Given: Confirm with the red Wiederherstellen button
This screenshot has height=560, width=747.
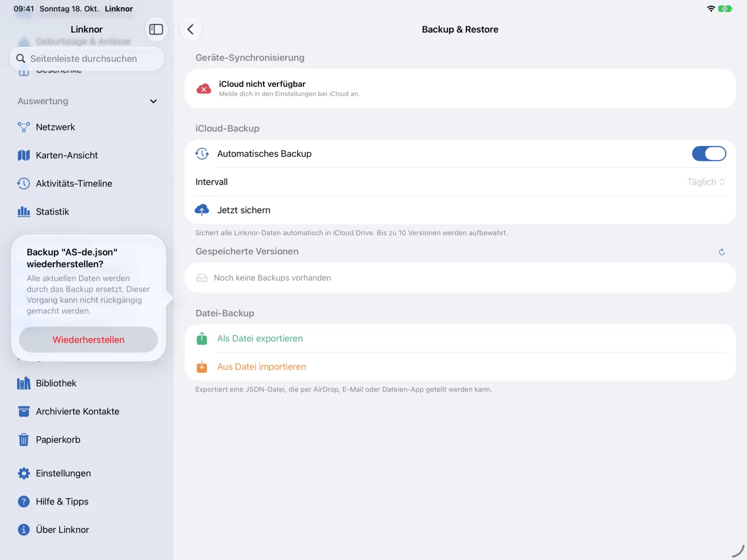Looking at the screenshot, I should point(89,340).
